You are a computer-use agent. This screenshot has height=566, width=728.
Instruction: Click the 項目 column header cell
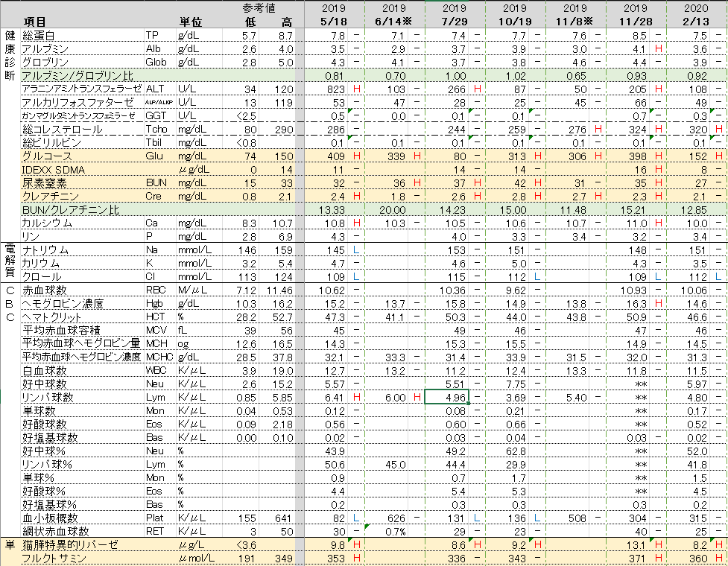point(34,21)
